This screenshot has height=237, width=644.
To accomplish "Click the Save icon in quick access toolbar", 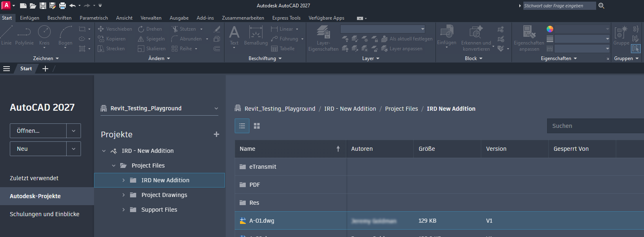I will (x=43, y=6).
